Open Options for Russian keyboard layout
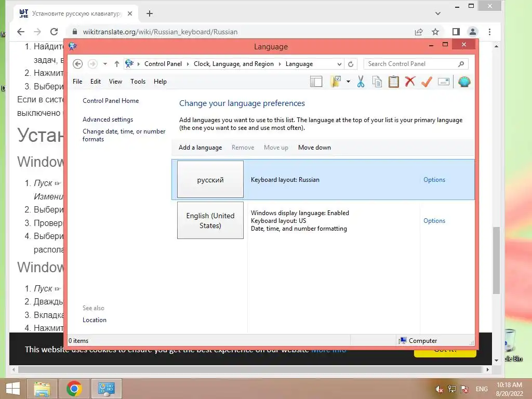This screenshot has width=532, height=399. click(x=434, y=180)
